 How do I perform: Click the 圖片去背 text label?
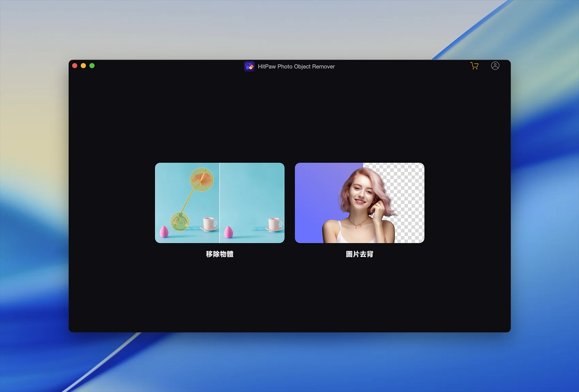pyautogui.click(x=359, y=254)
